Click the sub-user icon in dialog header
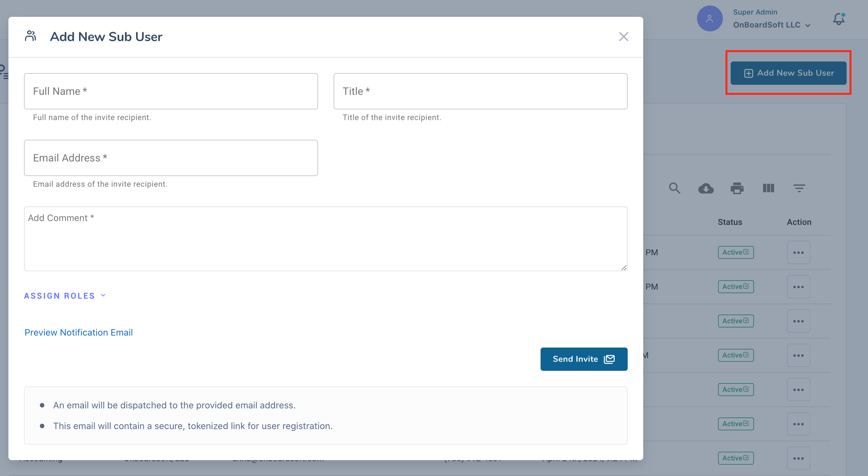This screenshot has height=476, width=868. [31, 36]
